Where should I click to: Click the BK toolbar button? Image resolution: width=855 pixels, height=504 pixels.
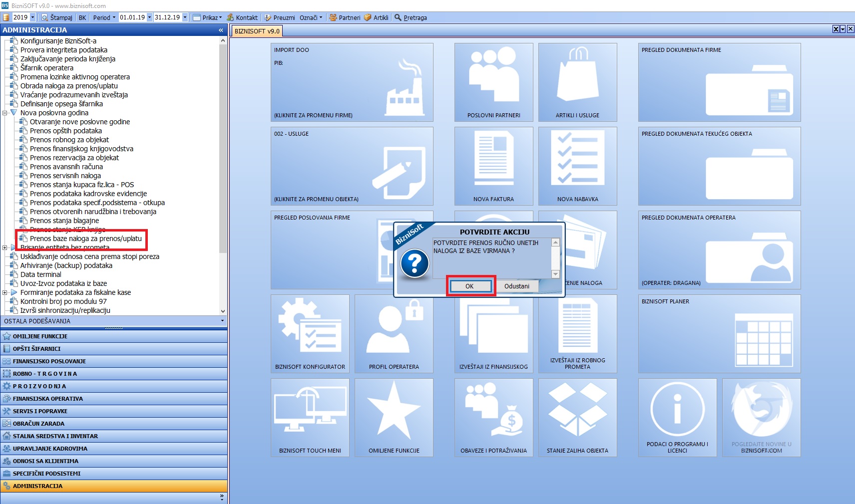(82, 17)
